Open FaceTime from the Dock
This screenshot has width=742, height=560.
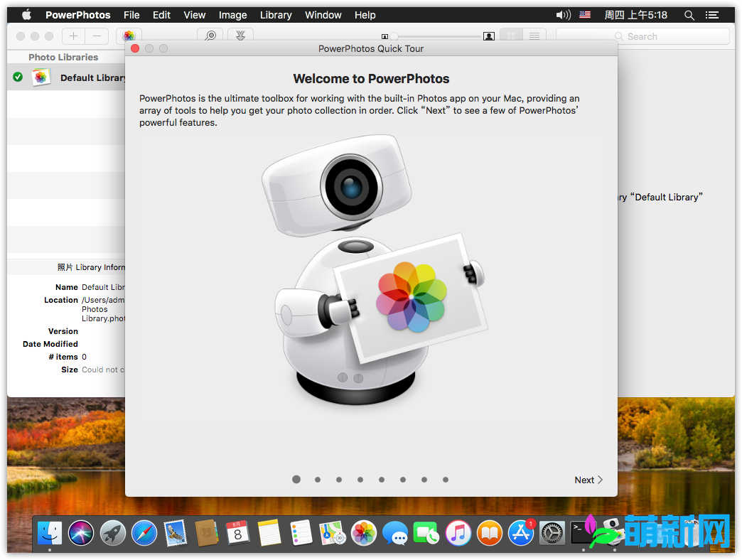426,533
